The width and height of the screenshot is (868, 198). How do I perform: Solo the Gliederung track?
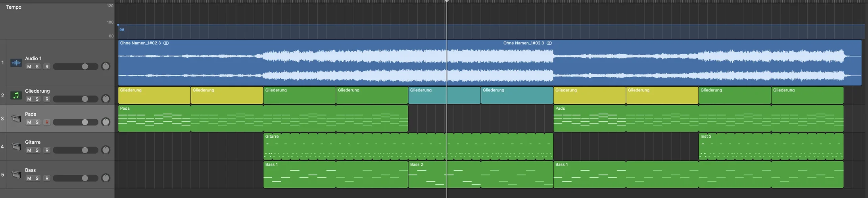(x=37, y=99)
